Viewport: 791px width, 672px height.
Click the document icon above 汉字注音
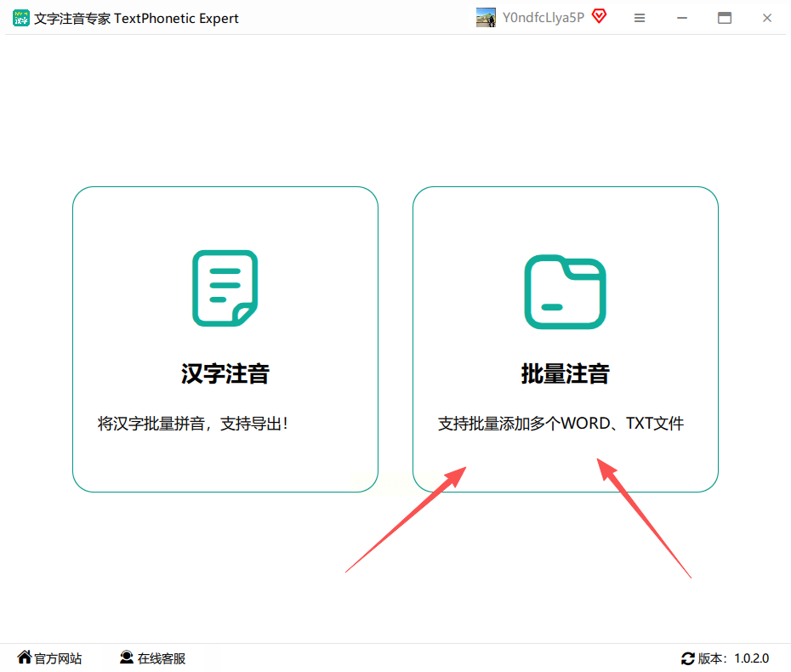(x=225, y=288)
